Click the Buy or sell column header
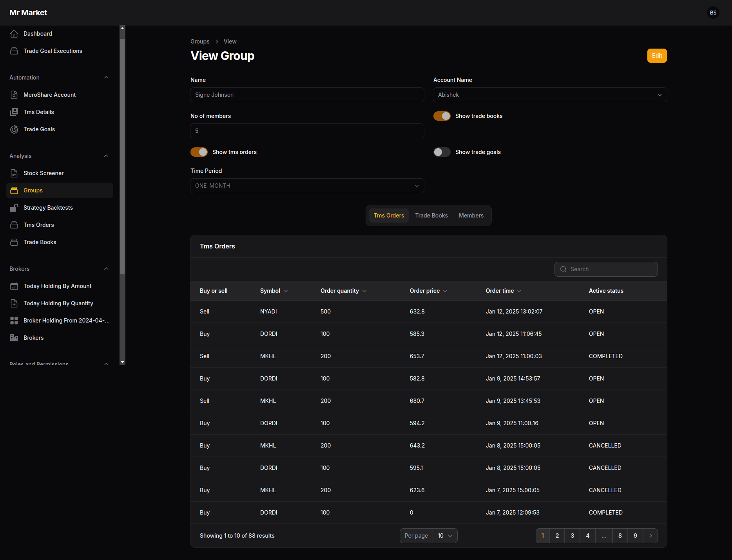The height and width of the screenshot is (560, 732). point(214,291)
